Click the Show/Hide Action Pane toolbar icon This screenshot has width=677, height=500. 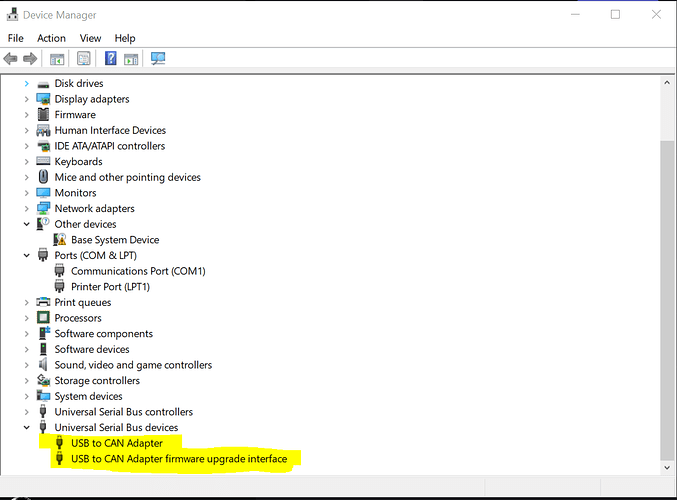[131, 58]
